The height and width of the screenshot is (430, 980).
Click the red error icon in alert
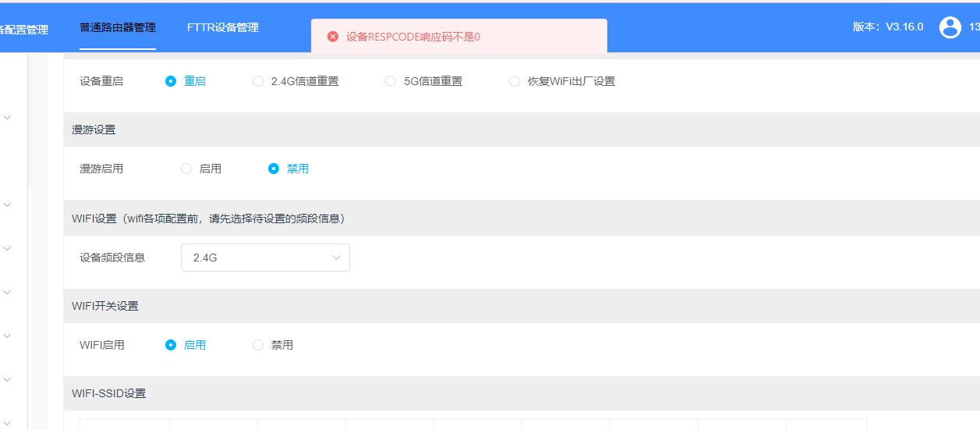pos(333,37)
